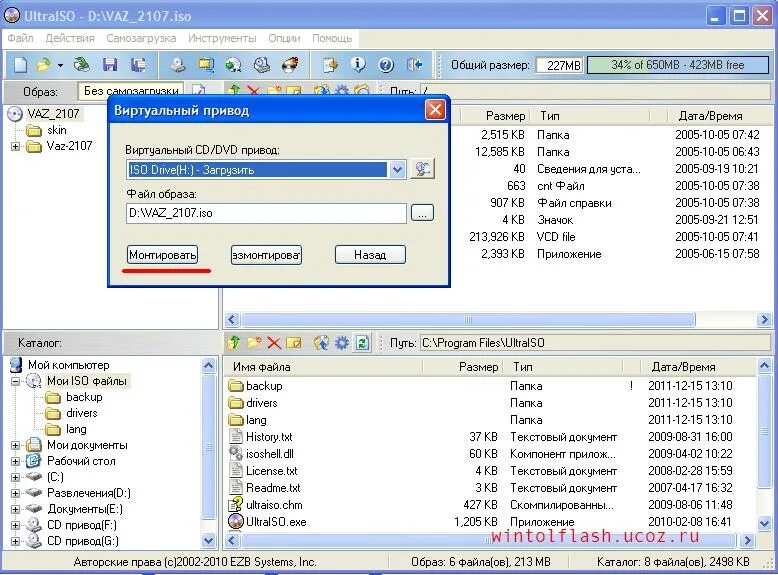
Task: Open the ISO Drive(H:) virtual drive dropdown
Action: (397, 170)
